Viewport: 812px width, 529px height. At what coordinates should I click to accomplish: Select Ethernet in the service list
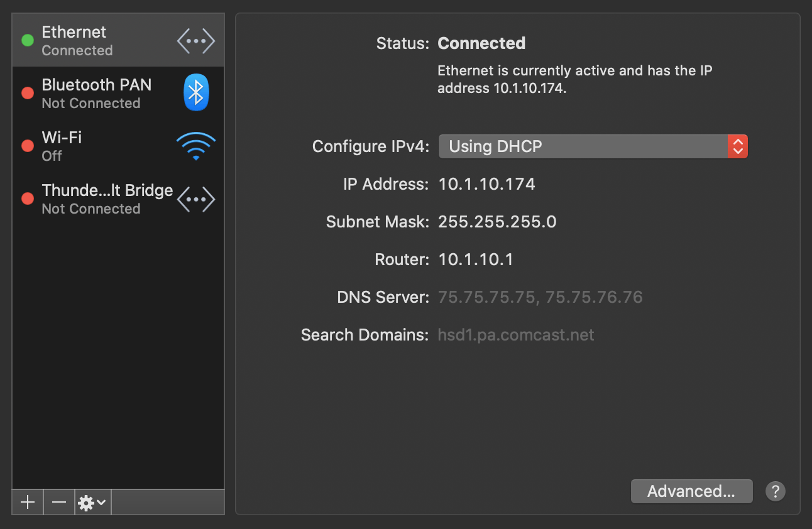(94, 41)
